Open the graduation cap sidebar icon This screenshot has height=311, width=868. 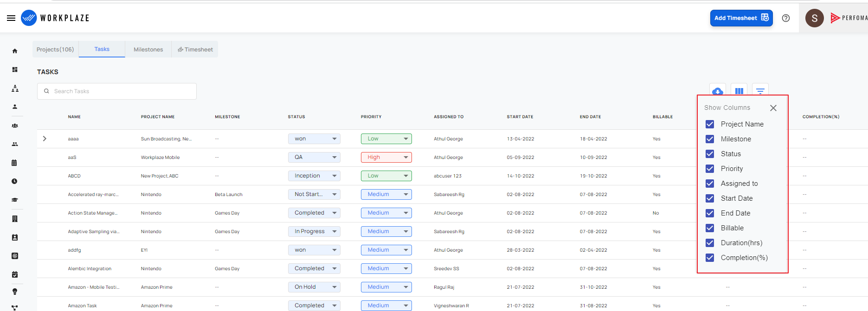click(x=14, y=200)
